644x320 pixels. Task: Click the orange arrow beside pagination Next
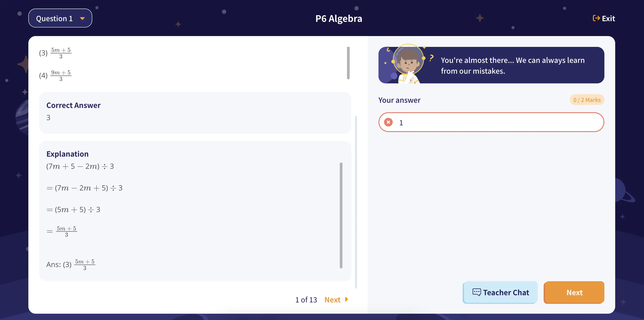coord(346,299)
